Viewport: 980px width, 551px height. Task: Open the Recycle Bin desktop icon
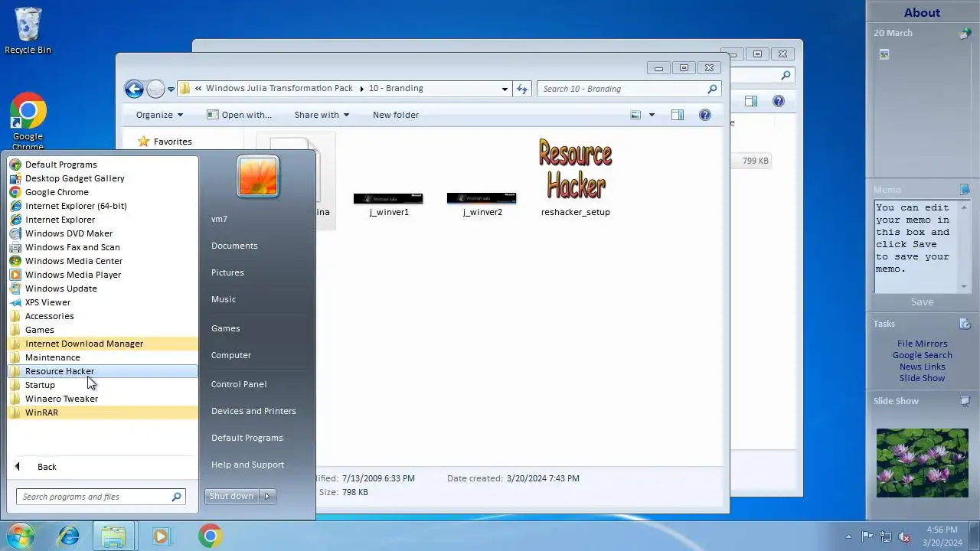(x=28, y=31)
